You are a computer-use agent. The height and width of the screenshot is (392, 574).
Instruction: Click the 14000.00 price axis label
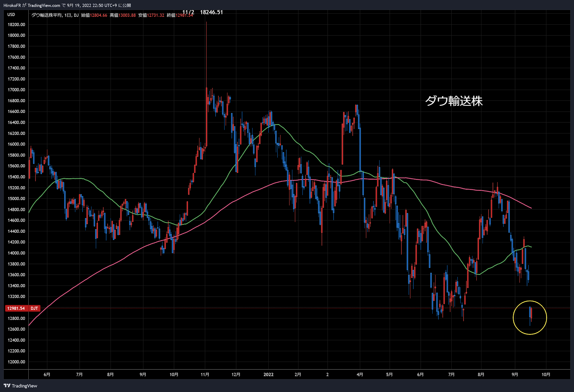17,253
